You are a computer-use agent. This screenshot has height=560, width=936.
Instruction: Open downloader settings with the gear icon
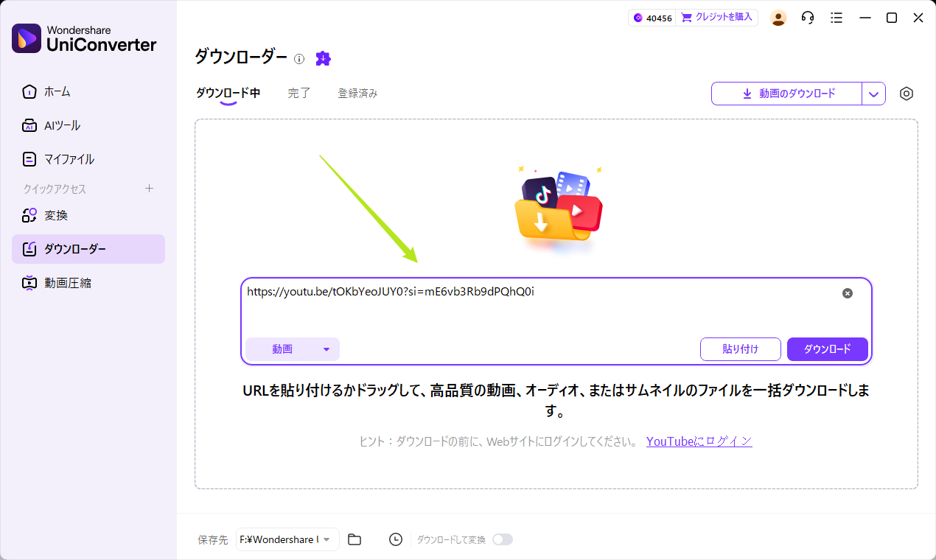pos(906,94)
